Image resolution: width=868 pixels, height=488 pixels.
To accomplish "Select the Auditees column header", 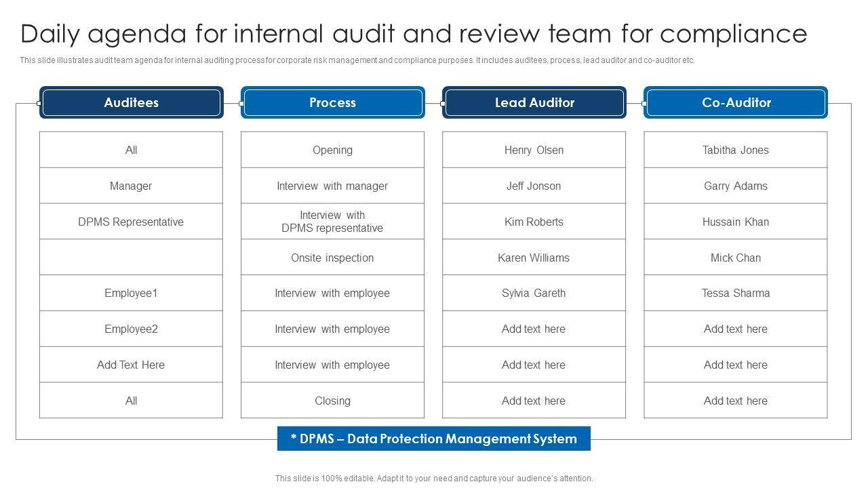I will click(x=131, y=102).
